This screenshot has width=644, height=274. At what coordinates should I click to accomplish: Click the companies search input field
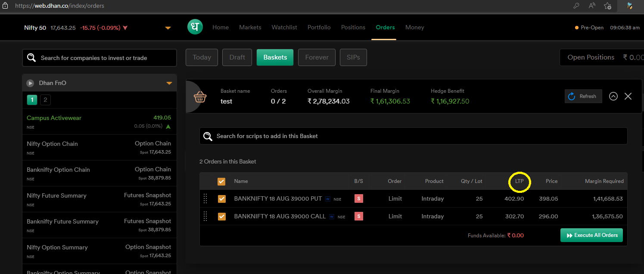pos(100,58)
